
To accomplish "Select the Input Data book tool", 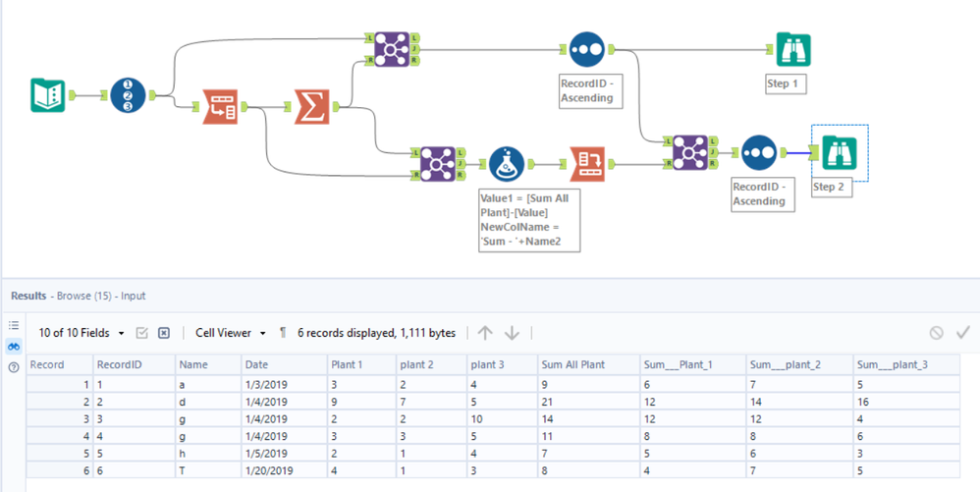I will tap(47, 95).
